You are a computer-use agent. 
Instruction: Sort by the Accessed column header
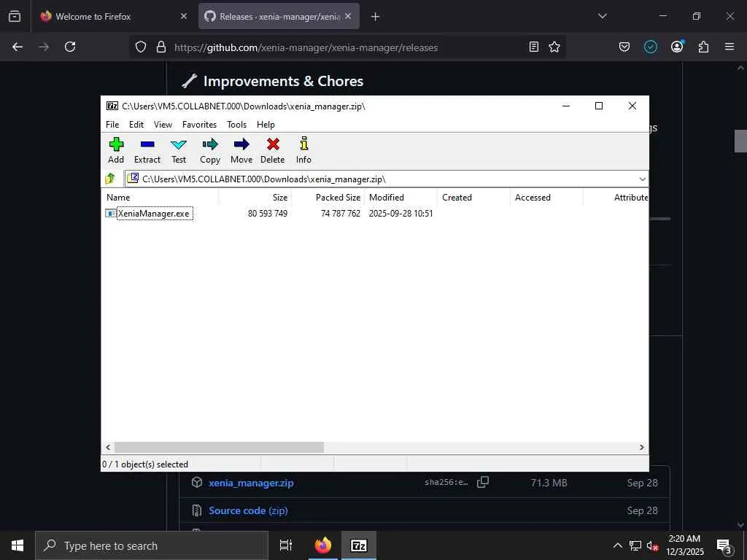tap(546, 197)
